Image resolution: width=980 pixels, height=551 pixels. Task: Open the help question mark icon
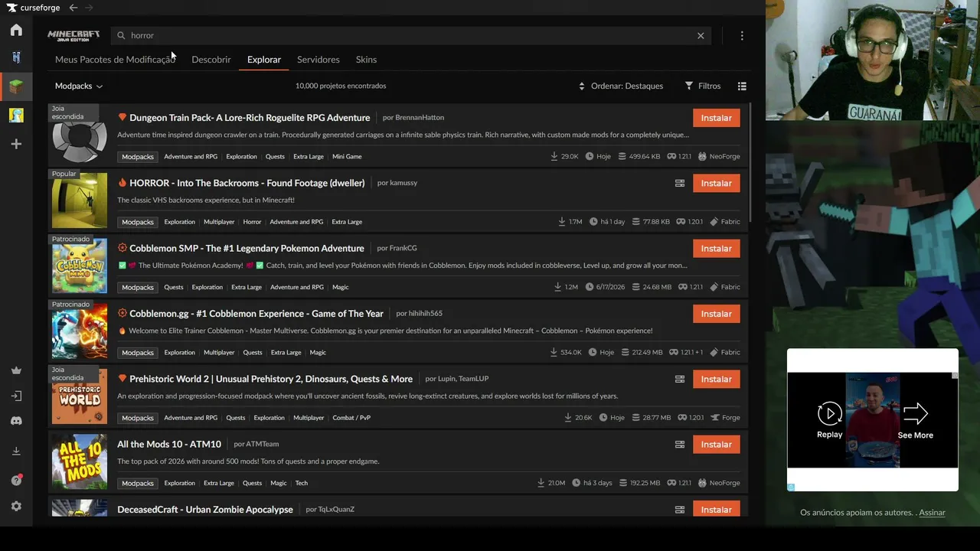coord(16,480)
